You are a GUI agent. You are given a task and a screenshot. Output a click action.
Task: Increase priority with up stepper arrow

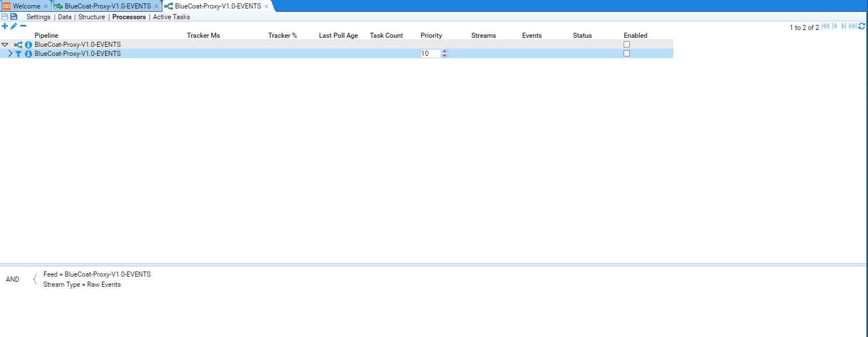pos(445,51)
